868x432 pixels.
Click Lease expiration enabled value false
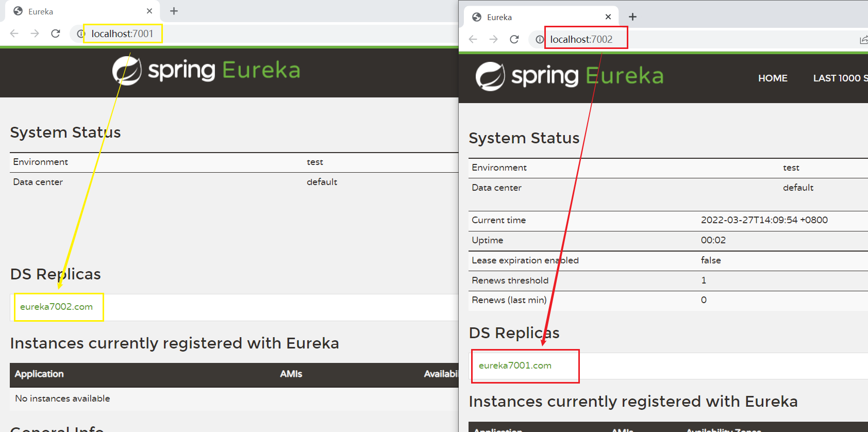point(711,260)
